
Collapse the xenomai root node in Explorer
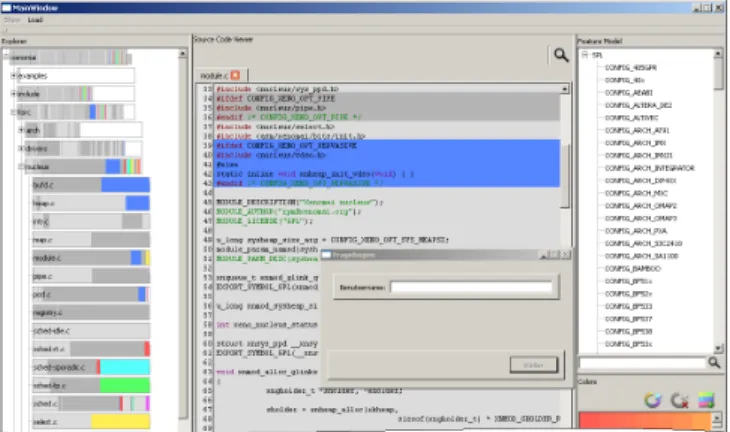(6, 57)
